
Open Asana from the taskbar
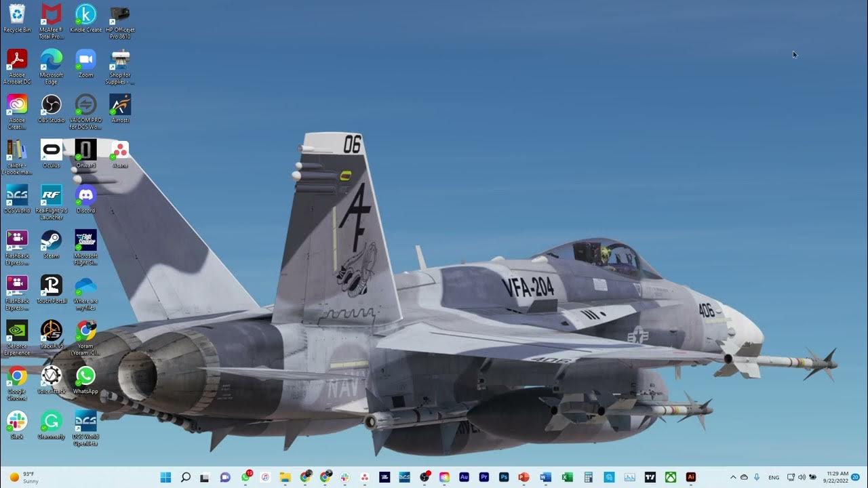(365, 477)
